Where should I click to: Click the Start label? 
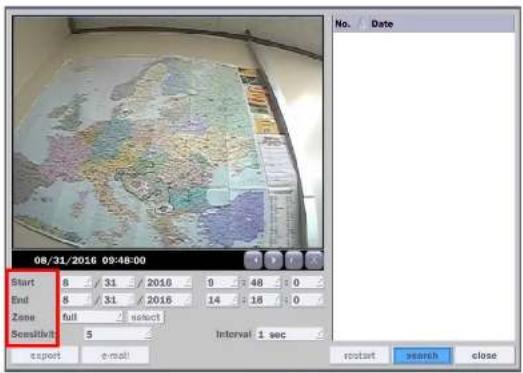23,282
